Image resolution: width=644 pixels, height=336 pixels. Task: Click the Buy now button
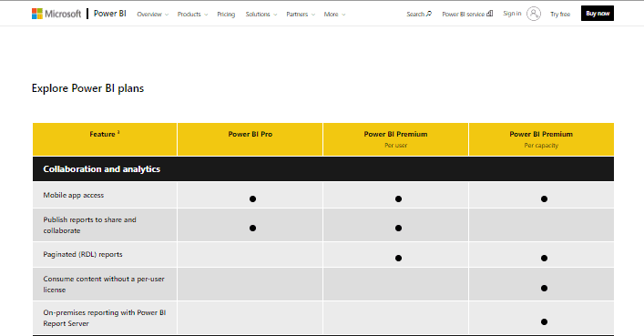598,14
